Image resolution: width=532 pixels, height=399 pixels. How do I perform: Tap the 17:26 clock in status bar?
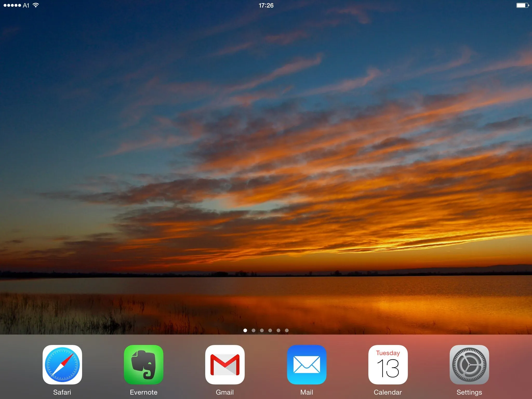[266, 5]
